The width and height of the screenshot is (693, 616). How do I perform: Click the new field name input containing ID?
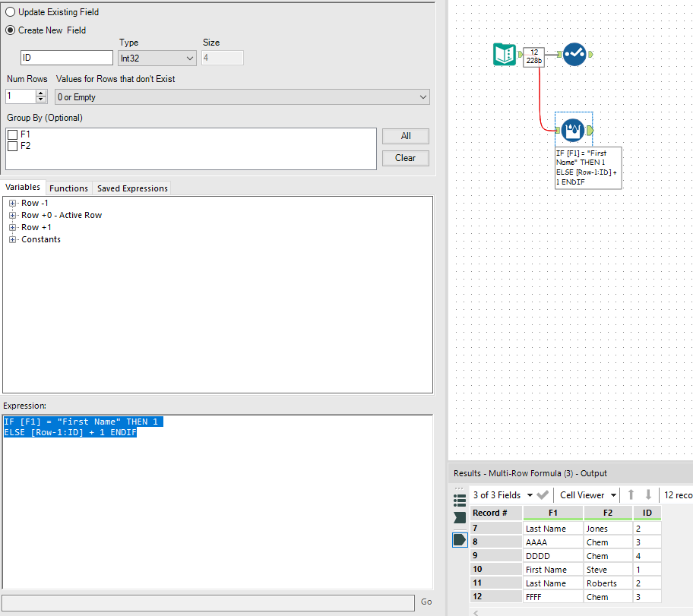pyautogui.click(x=66, y=58)
